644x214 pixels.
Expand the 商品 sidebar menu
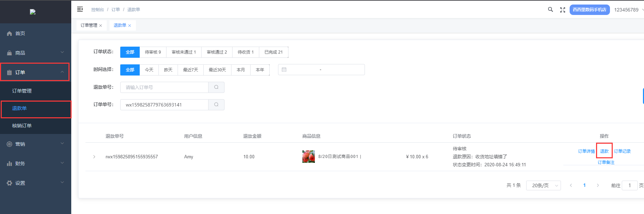(35, 53)
